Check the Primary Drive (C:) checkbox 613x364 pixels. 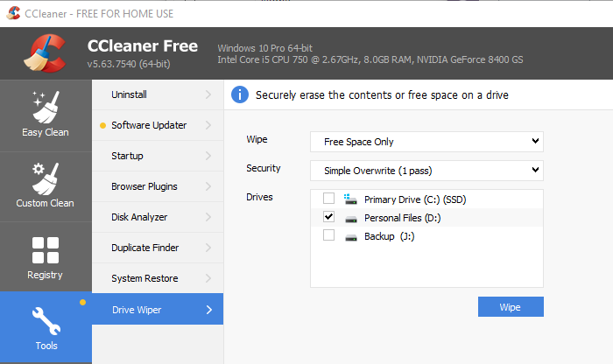[328, 199]
